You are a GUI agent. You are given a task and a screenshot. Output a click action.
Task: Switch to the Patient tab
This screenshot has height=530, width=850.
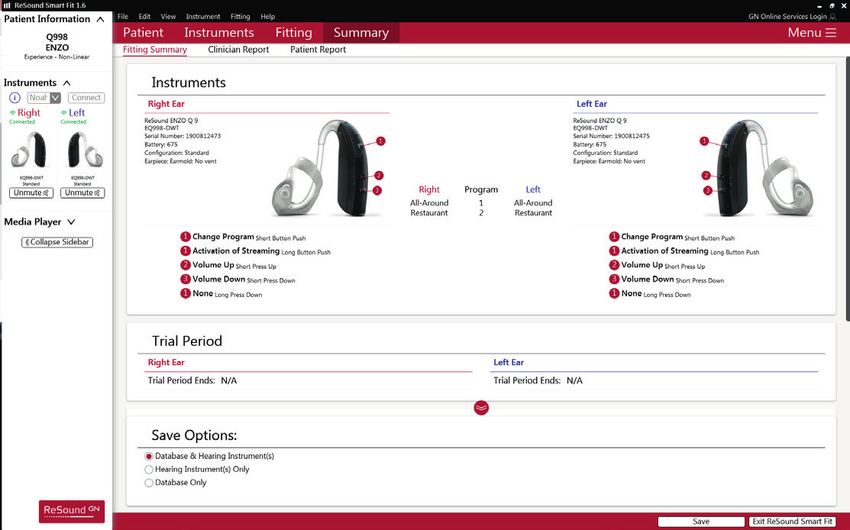tap(143, 33)
